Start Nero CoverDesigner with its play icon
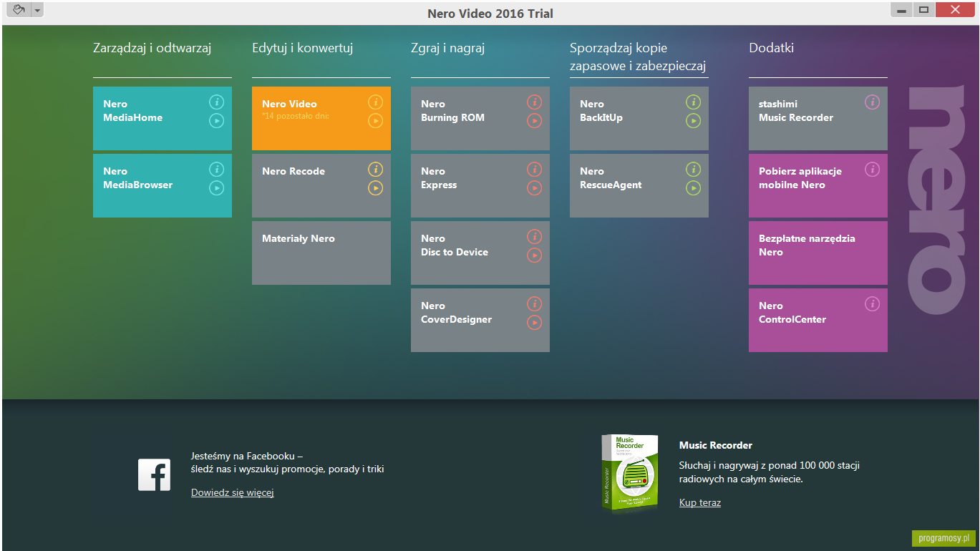The image size is (980, 551). 534,323
